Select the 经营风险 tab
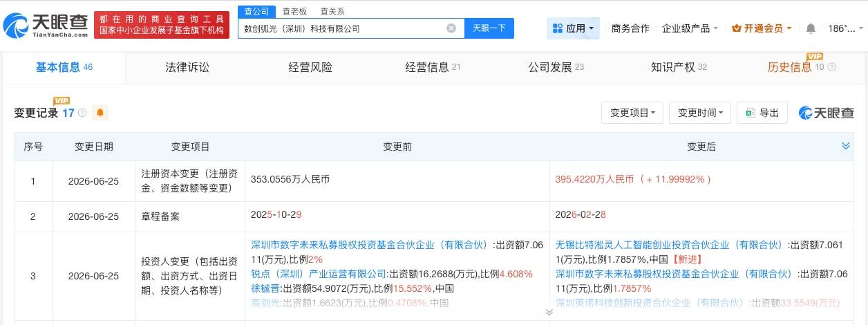Image resolution: width=868 pixels, height=325 pixels. coord(310,67)
